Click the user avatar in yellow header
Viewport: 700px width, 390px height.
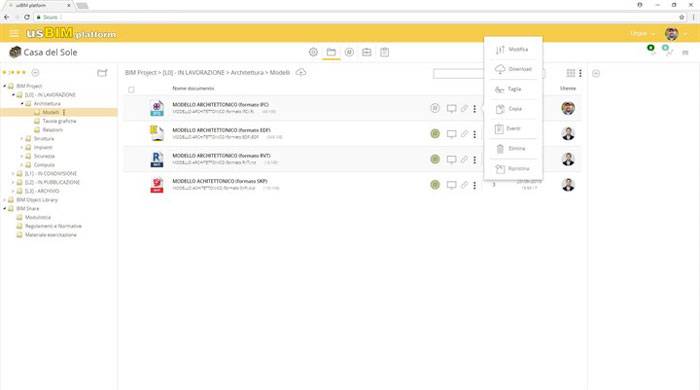click(671, 33)
